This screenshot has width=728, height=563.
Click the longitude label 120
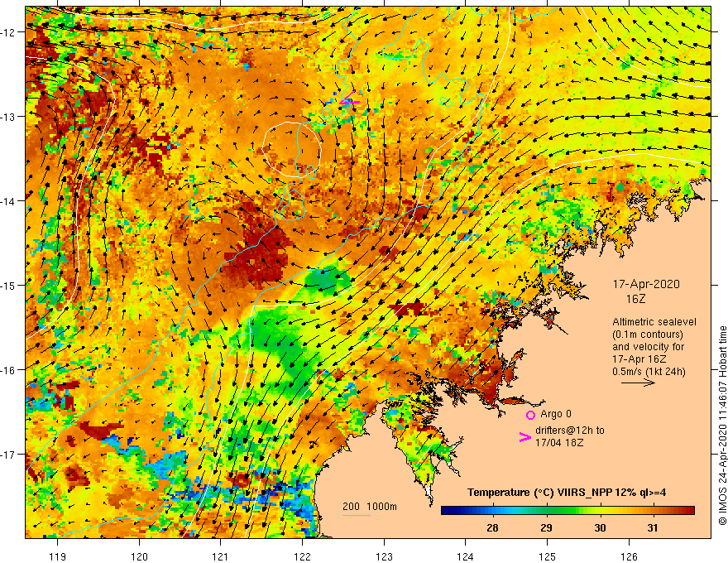pyautogui.click(x=139, y=556)
